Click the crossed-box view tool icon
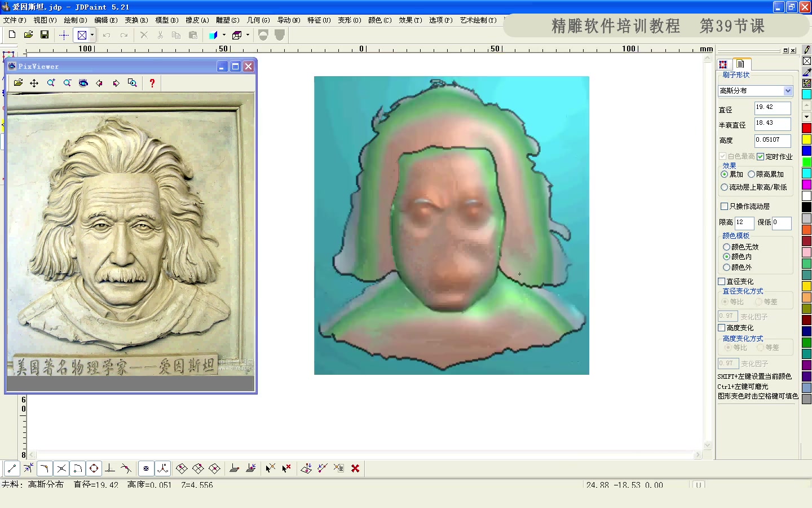 pyautogui.click(x=82, y=35)
